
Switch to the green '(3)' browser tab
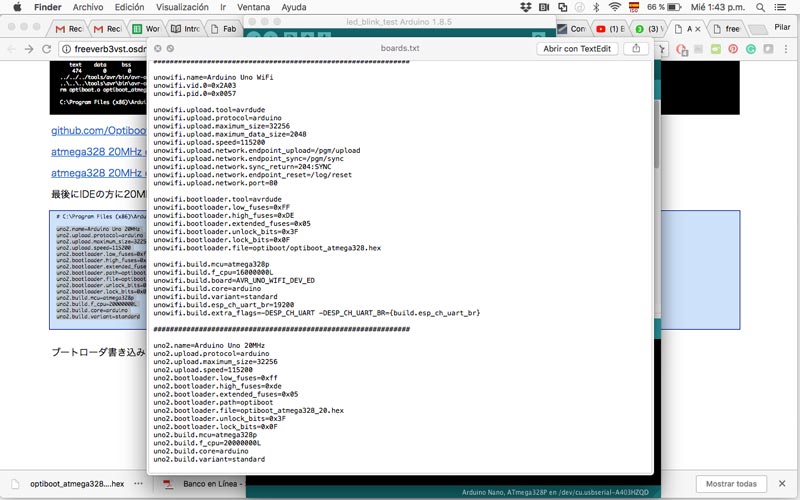pos(649,29)
